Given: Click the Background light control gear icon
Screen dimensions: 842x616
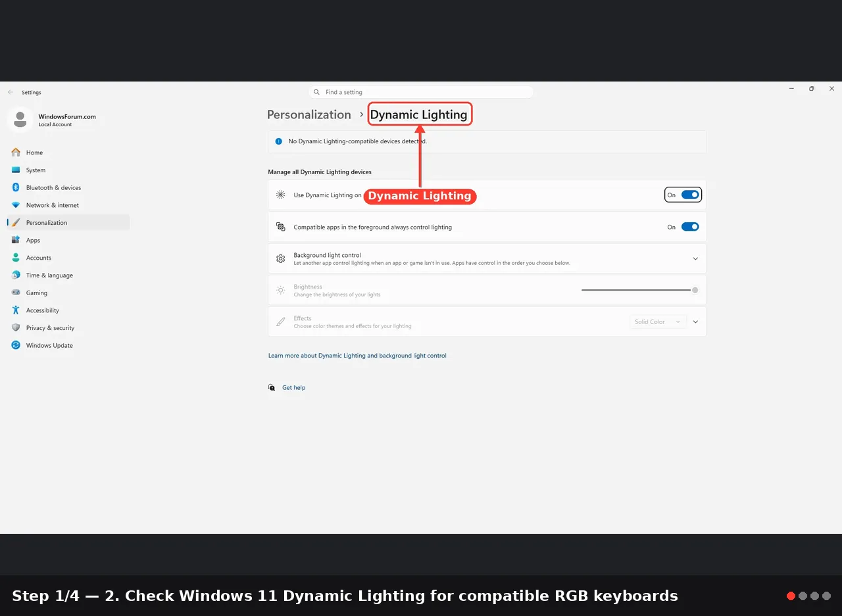Looking at the screenshot, I should click(281, 259).
